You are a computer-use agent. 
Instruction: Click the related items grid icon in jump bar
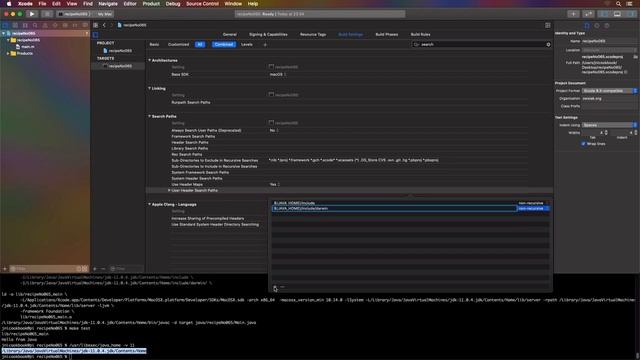(96, 25)
